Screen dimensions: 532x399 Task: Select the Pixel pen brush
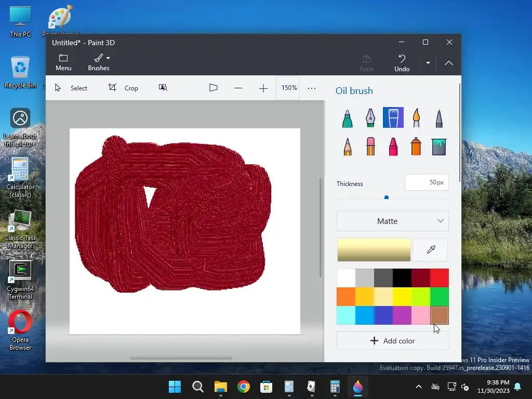(x=439, y=118)
